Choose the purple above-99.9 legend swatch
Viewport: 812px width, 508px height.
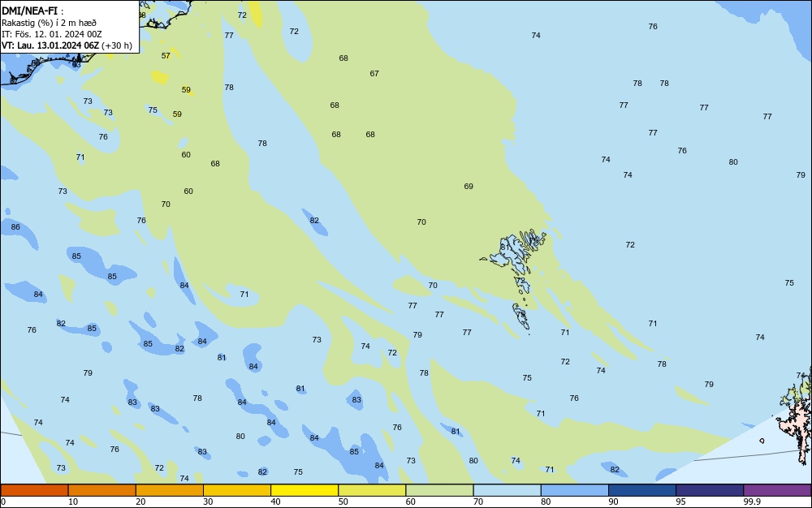pyautogui.click(x=777, y=490)
